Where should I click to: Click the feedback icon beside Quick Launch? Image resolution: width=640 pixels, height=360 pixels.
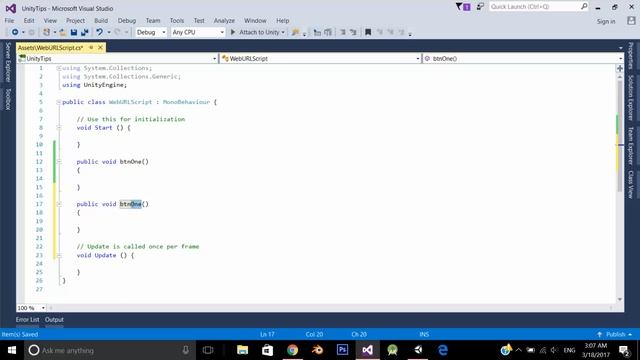click(480, 7)
